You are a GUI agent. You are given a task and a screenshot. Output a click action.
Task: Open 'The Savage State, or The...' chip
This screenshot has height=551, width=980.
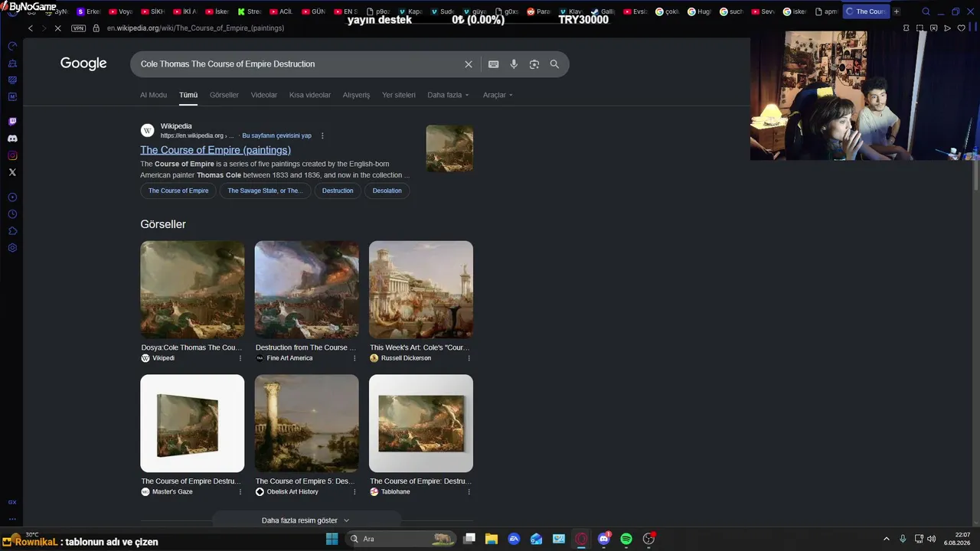pos(265,191)
